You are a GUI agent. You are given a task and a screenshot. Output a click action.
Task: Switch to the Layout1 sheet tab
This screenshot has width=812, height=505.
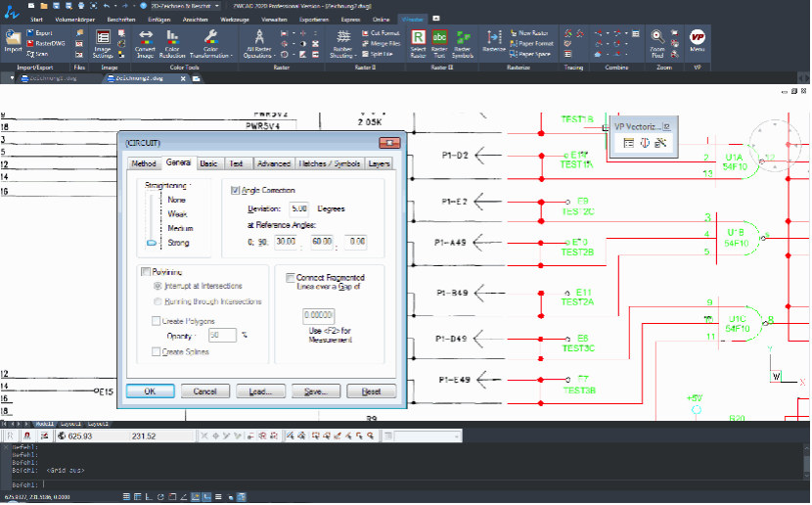point(71,424)
